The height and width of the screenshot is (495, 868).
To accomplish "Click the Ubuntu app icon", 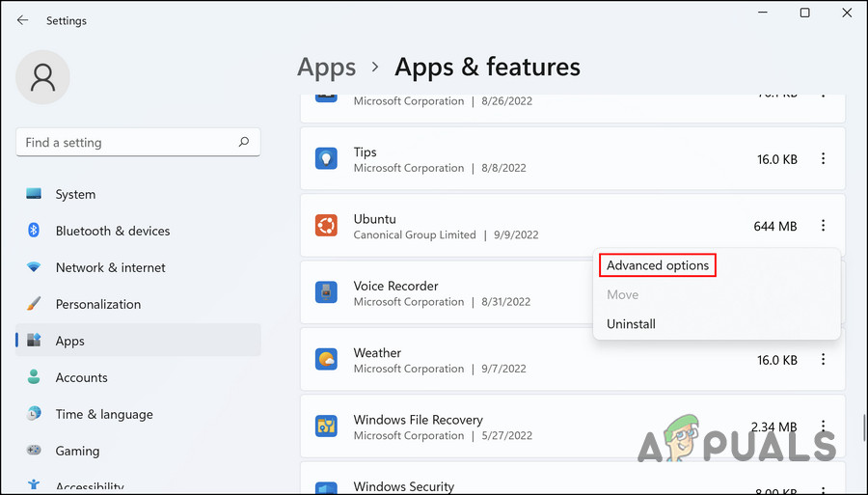I will (326, 226).
